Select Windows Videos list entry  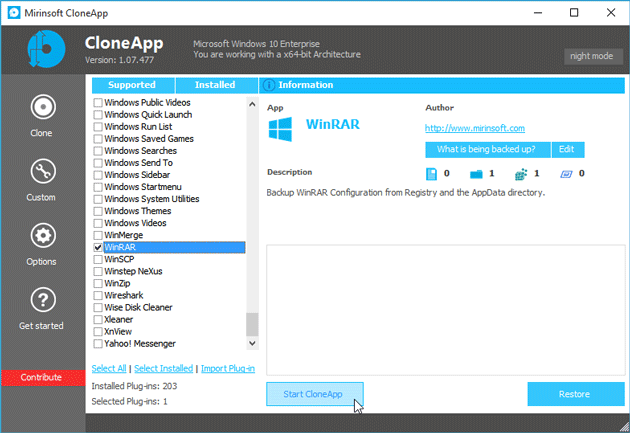pyautogui.click(x=135, y=223)
